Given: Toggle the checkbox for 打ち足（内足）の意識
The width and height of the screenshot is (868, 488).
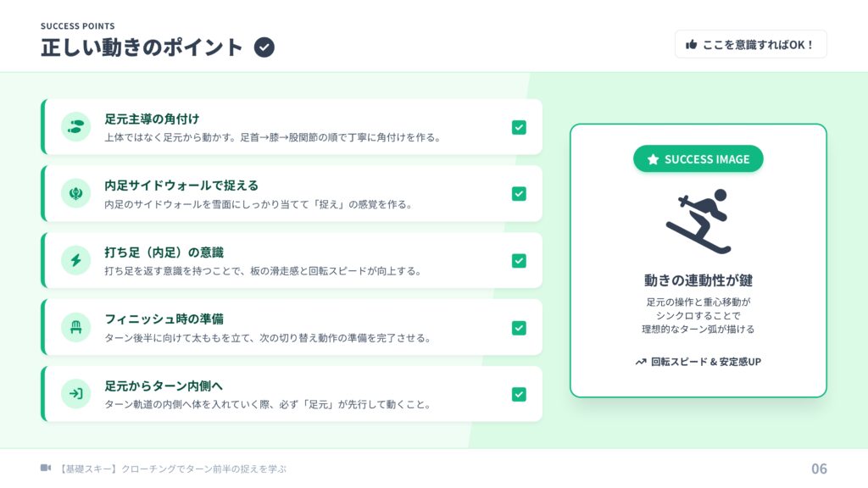Looking at the screenshot, I should [519, 261].
